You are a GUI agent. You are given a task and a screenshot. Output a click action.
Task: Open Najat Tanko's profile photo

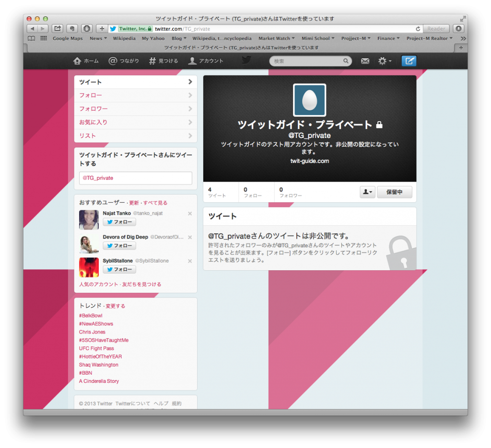(89, 220)
